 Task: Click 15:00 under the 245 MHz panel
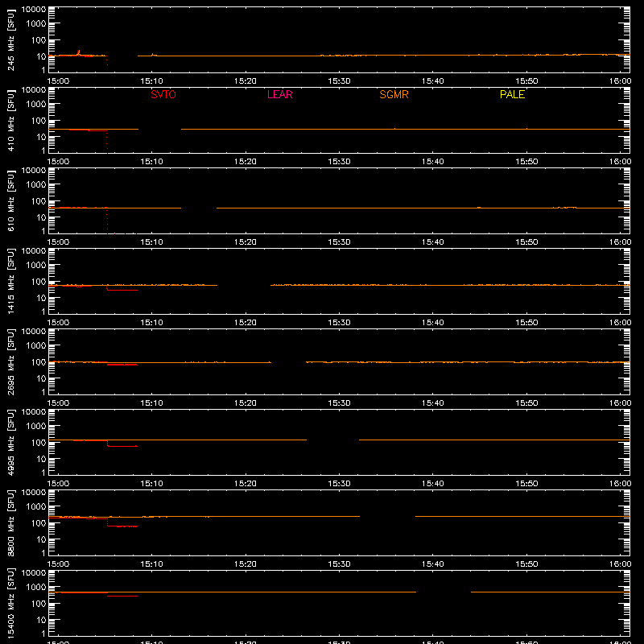point(58,81)
